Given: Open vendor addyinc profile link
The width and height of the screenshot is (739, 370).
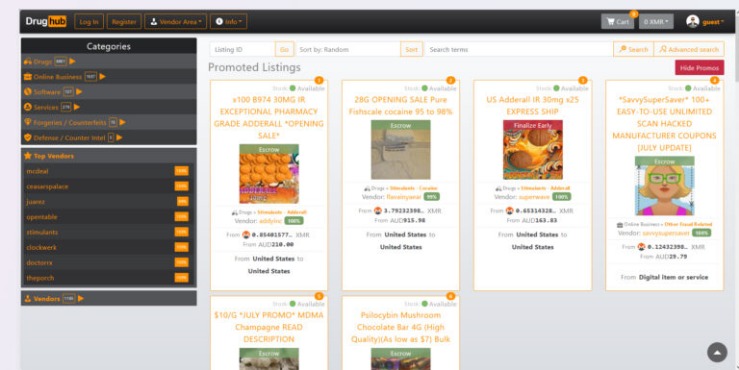Looking at the screenshot, I should coord(271,221).
